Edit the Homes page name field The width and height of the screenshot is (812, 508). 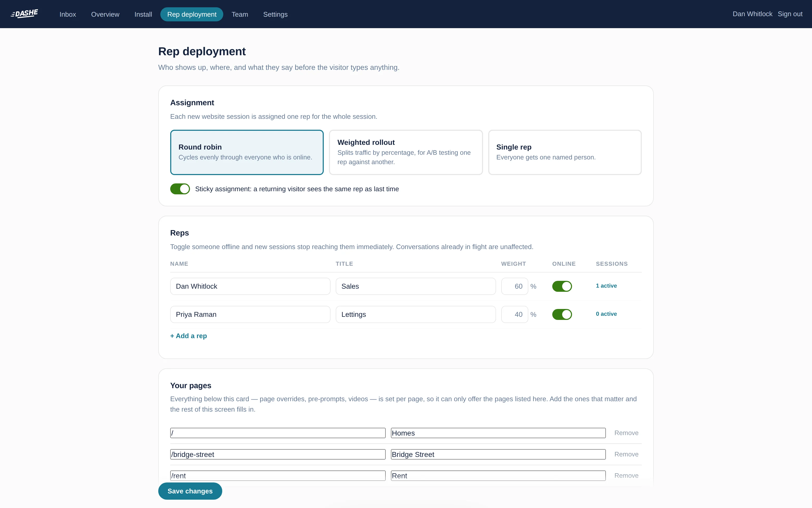tap(498, 433)
